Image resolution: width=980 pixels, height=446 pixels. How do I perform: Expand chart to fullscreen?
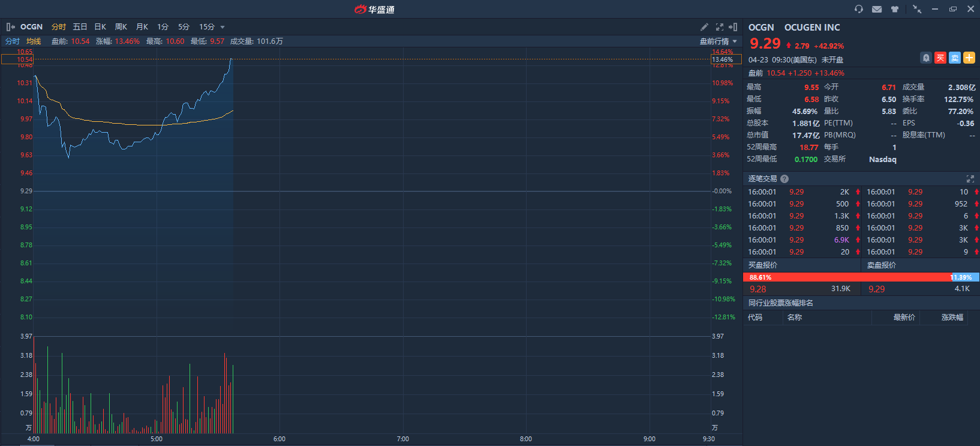719,27
